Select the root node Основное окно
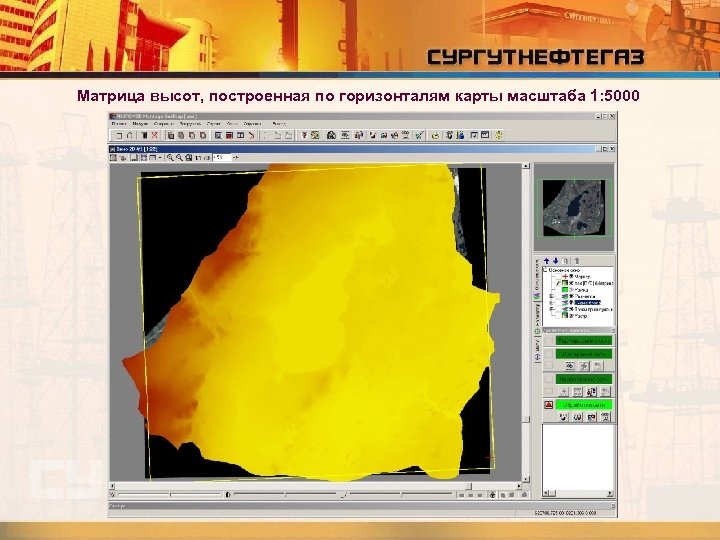Image resolution: width=720 pixels, height=540 pixels. [x=564, y=270]
